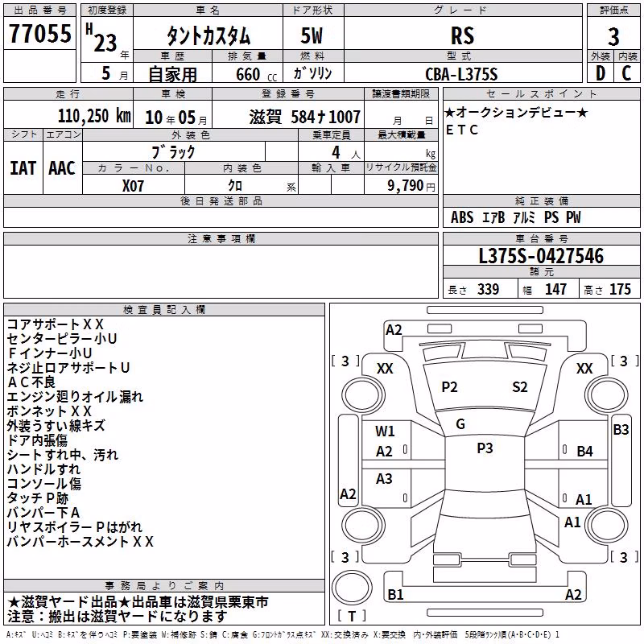Select the note エンジン廻りオイル漏れ

click(75, 397)
